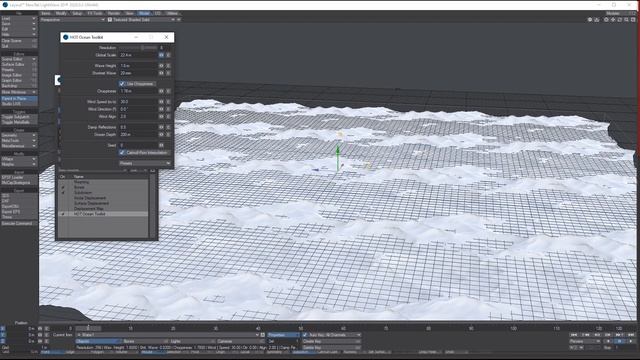The image size is (640, 360).
Task: Click Wave Height value field
Action: [x=138, y=65]
